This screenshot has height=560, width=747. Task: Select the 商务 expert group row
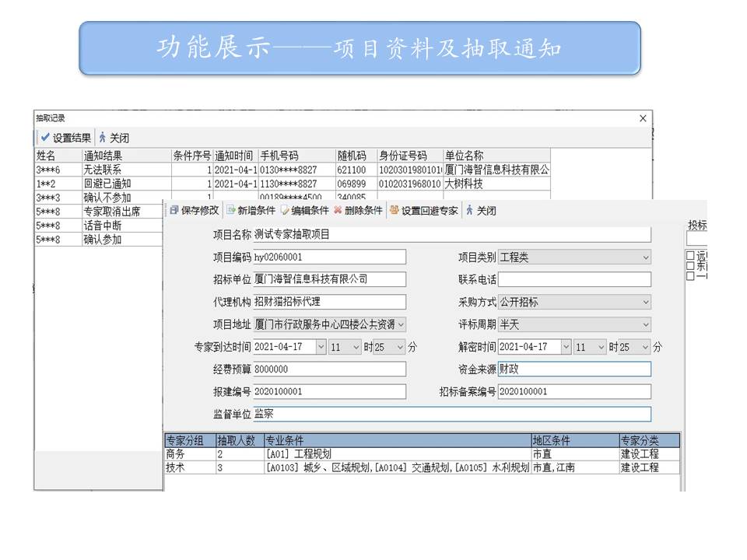[422, 454]
